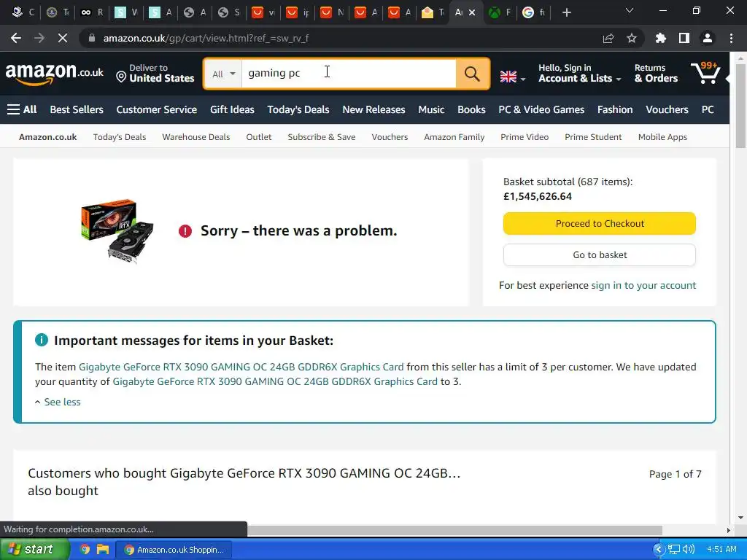The height and width of the screenshot is (560, 747).
Task: Click the Go to basket button
Action: click(x=600, y=254)
